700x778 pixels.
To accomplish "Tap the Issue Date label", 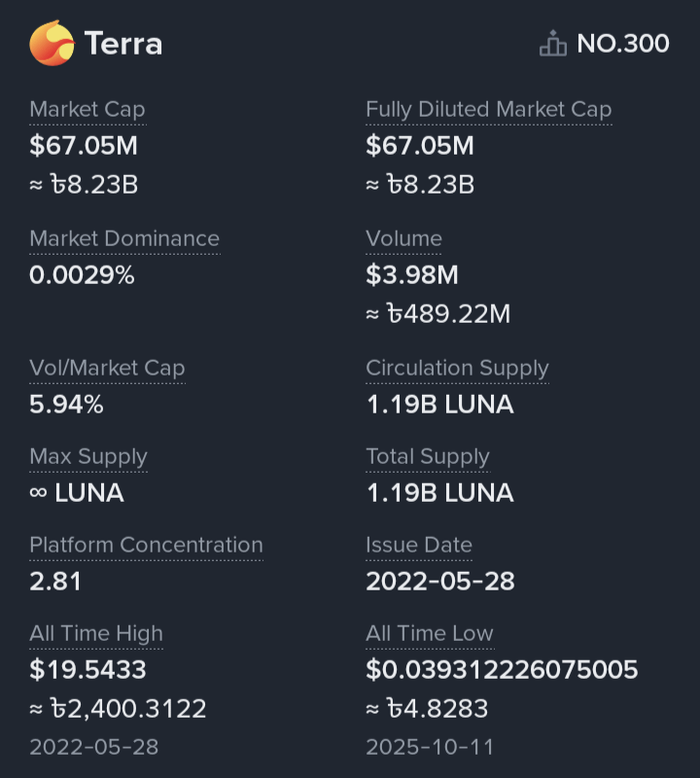I will [x=419, y=546].
